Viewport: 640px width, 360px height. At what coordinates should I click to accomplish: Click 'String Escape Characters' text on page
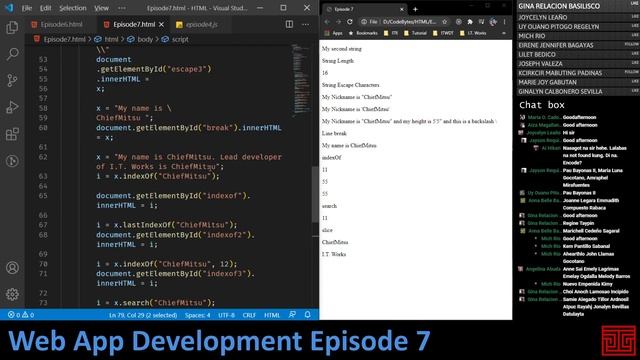pyautogui.click(x=351, y=85)
